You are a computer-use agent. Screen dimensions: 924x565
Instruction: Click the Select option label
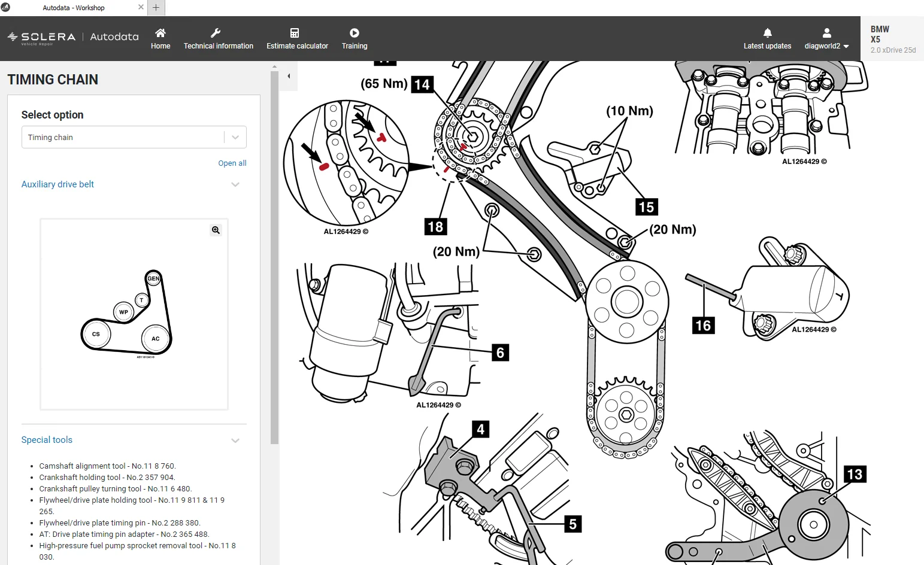point(52,115)
